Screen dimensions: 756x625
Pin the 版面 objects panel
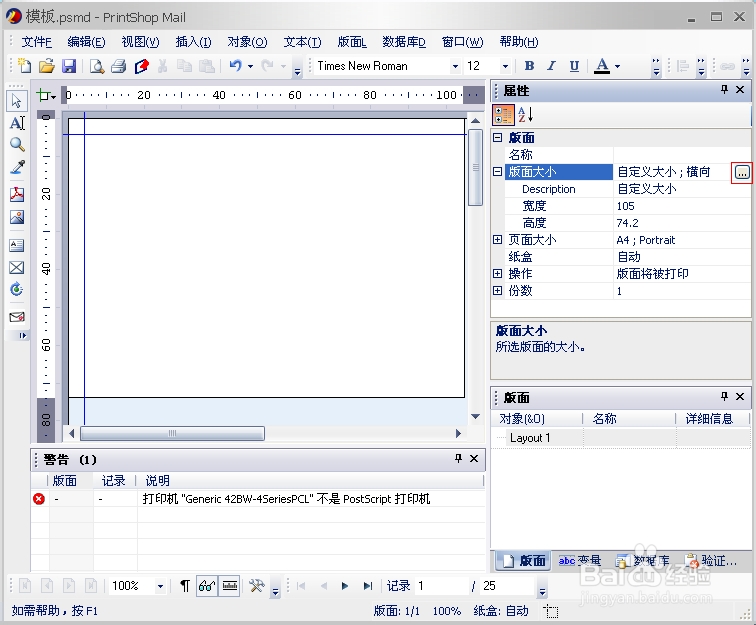pos(724,396)
